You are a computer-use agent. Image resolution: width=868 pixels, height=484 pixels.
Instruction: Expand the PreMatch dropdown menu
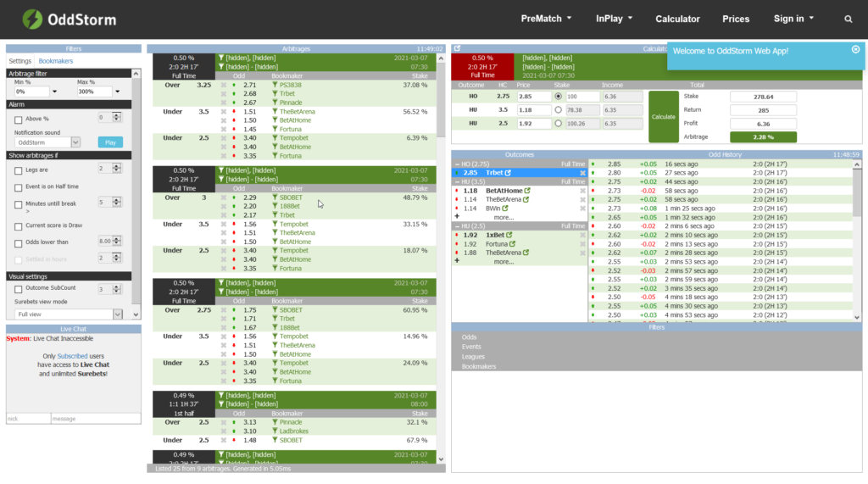546,19
